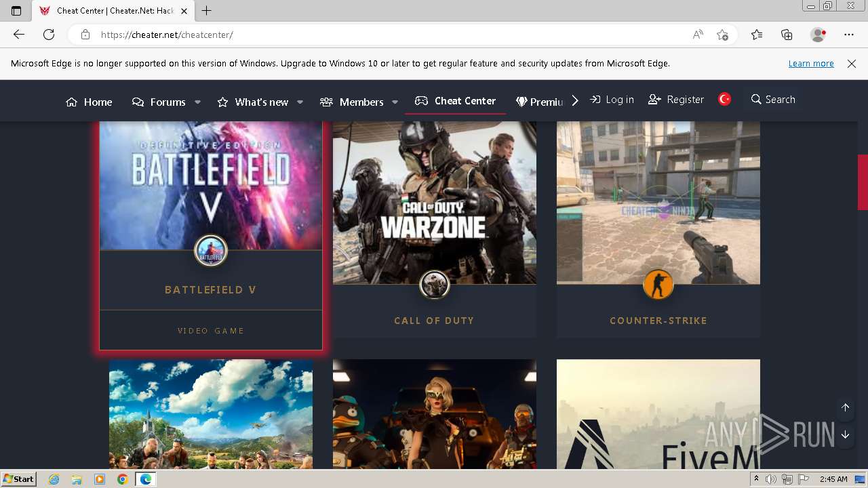The image size is (868, 488).
Task: Open Read aloud in the address bar
Action: tap(698, 35)
